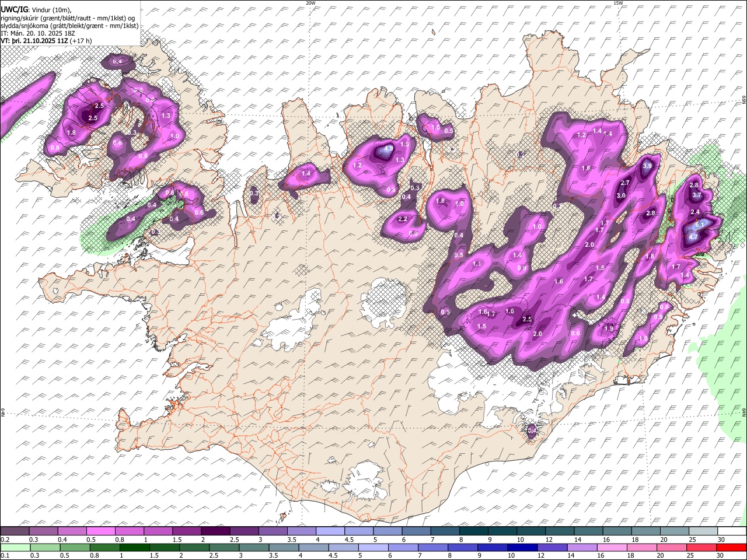Click the '3.0' precipitation value on the map
747x560 pixels.
(x=621, y=196)
